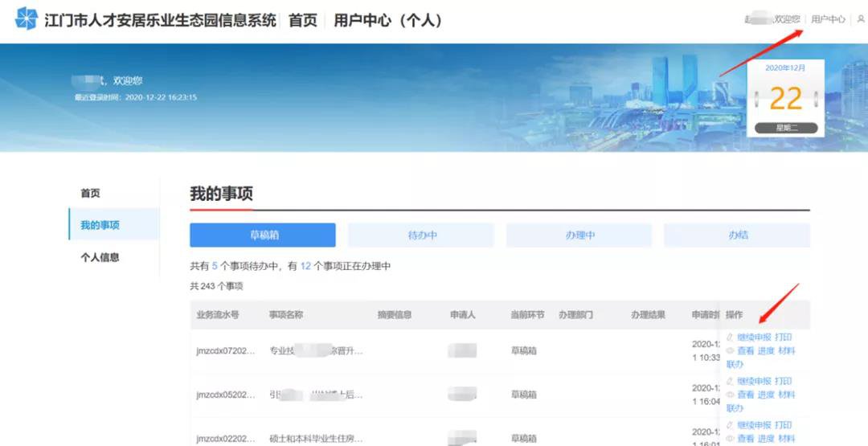Select 我的事项 in the left sidebar
Image resolution: width=868 pixels, height=446 pixels.
[100, 225]
